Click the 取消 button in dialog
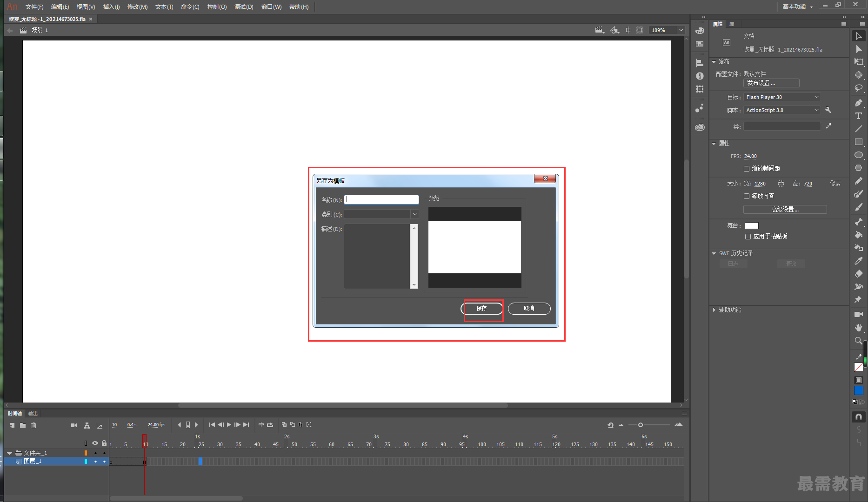This screenshot has width=868, height=502. 529,309
